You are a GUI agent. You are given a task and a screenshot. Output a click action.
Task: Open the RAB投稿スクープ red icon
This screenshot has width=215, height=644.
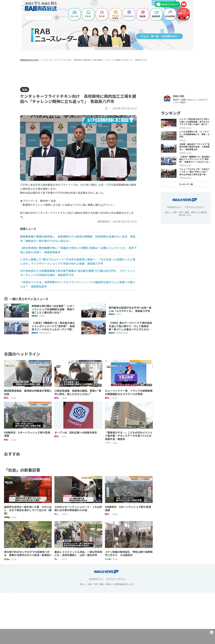point(184,14)
